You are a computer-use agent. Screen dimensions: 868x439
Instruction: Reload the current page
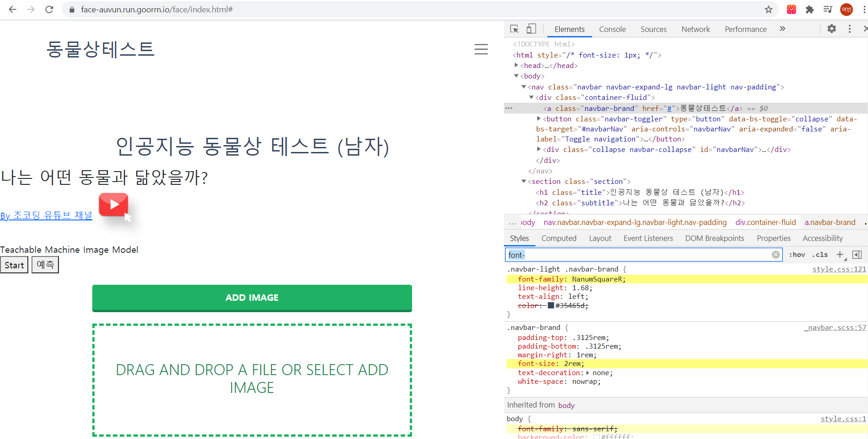[x=49, y=9]
